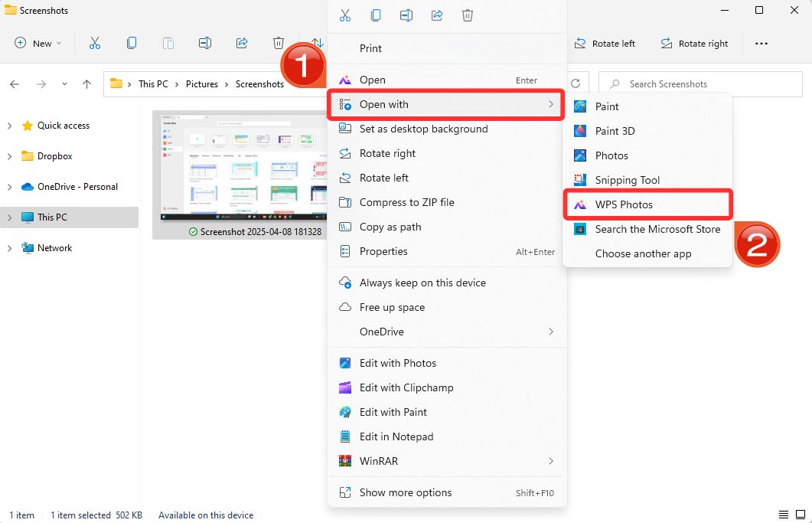Expand the Quick access chevron
The height and width of the screenshot is (523, 812).
coord(8,125)
